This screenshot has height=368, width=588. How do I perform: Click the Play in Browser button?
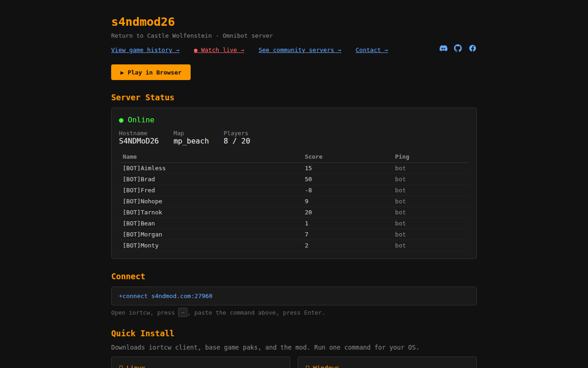(x=151, y=72)
